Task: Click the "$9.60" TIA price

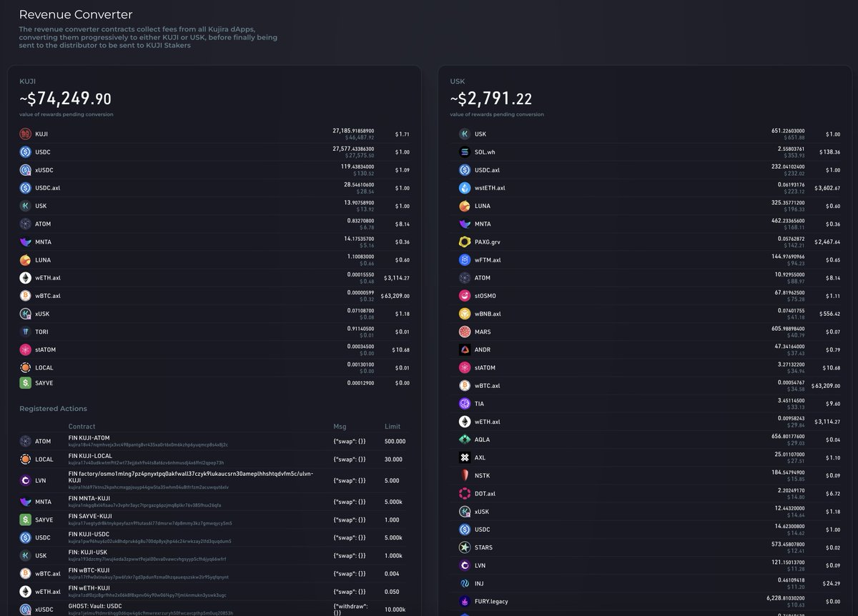Action: click(x=832, y=404)
